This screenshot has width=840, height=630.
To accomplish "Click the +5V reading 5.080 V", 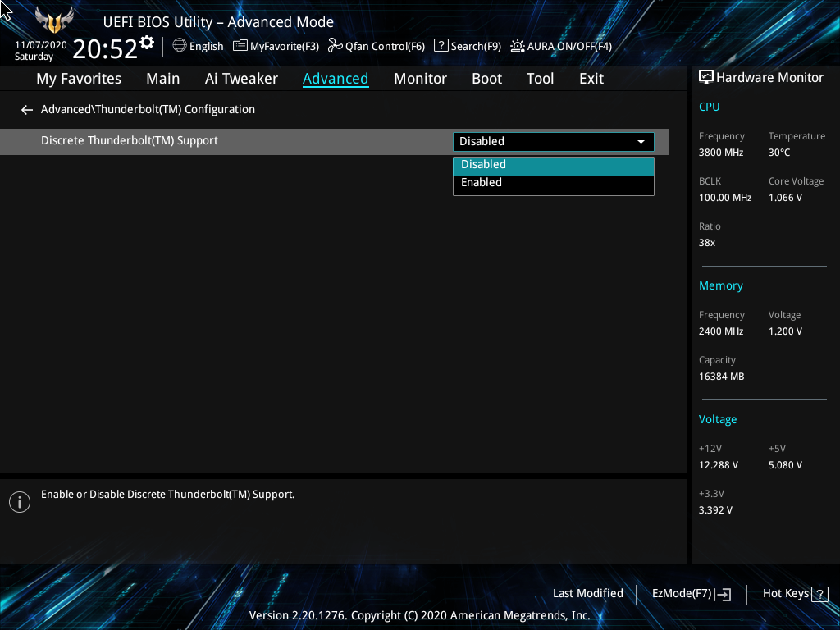I will (x=785, y=465).
